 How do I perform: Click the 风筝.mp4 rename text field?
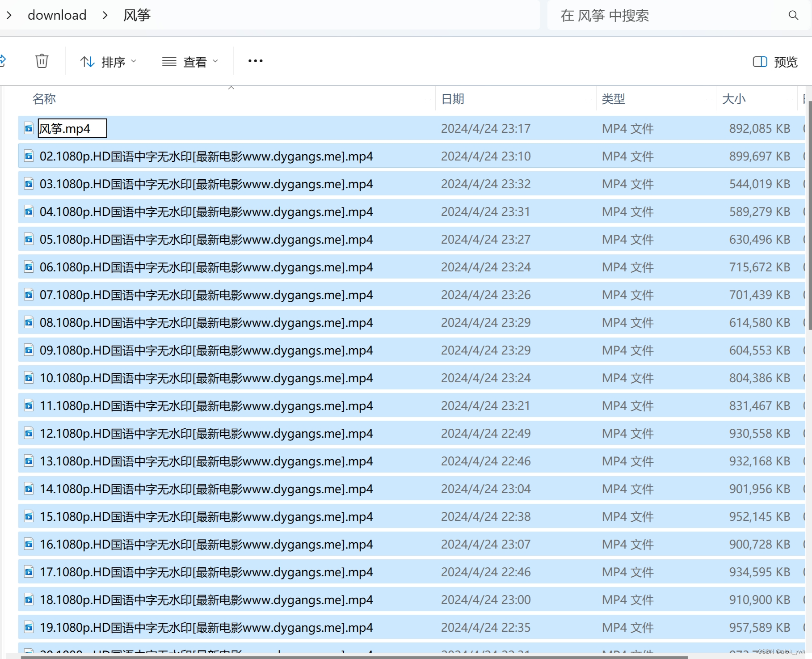[x=72, y=128]
